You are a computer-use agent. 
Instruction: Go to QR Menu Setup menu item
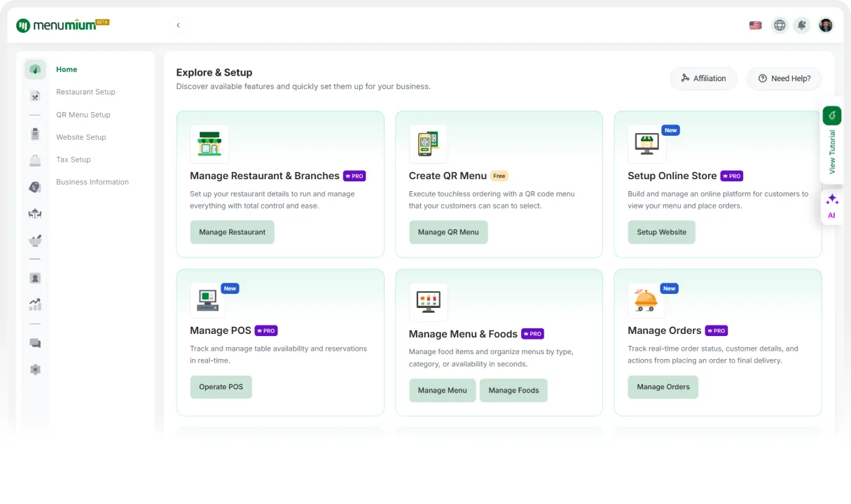coord(83,115)
